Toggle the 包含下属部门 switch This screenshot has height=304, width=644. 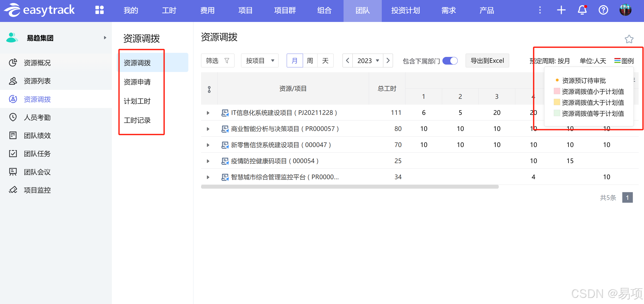(450, 61)
